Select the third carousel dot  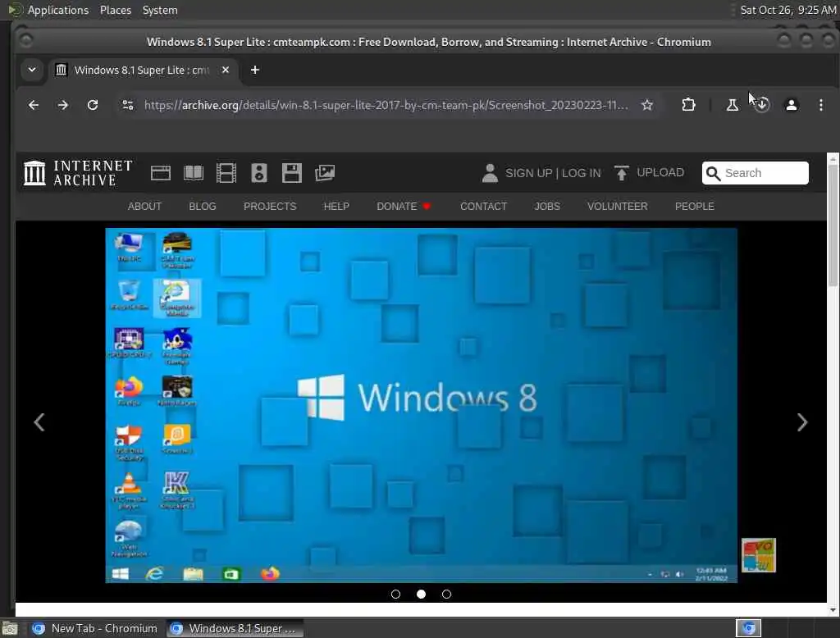[x=446, y=594]
